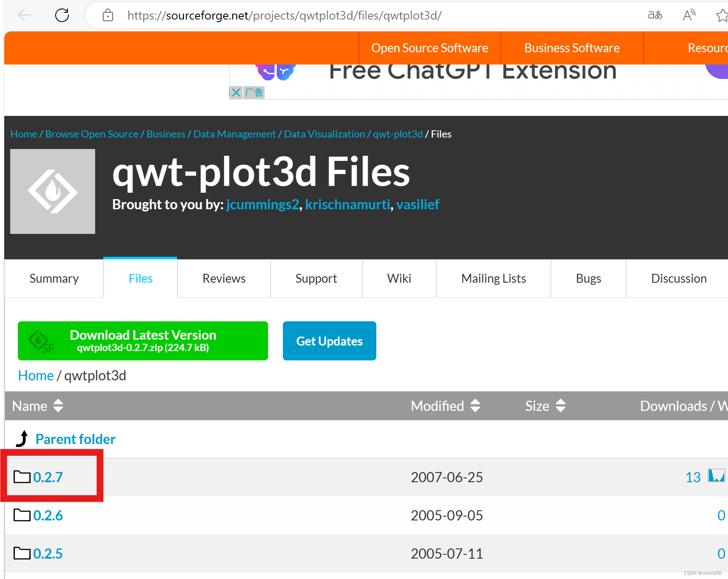728x579 pixels.
Task: Open jcummings2 profile link
Action: 262,205
